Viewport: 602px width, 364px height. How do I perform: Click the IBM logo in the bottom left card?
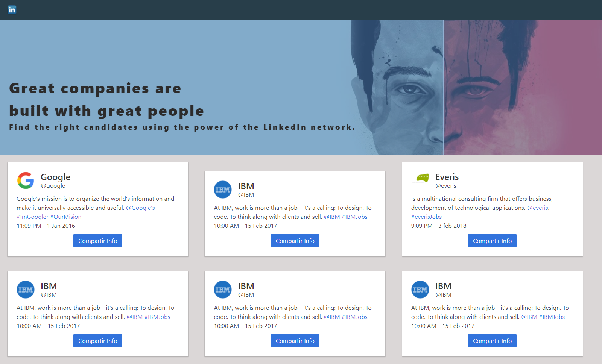click(26, 290)
